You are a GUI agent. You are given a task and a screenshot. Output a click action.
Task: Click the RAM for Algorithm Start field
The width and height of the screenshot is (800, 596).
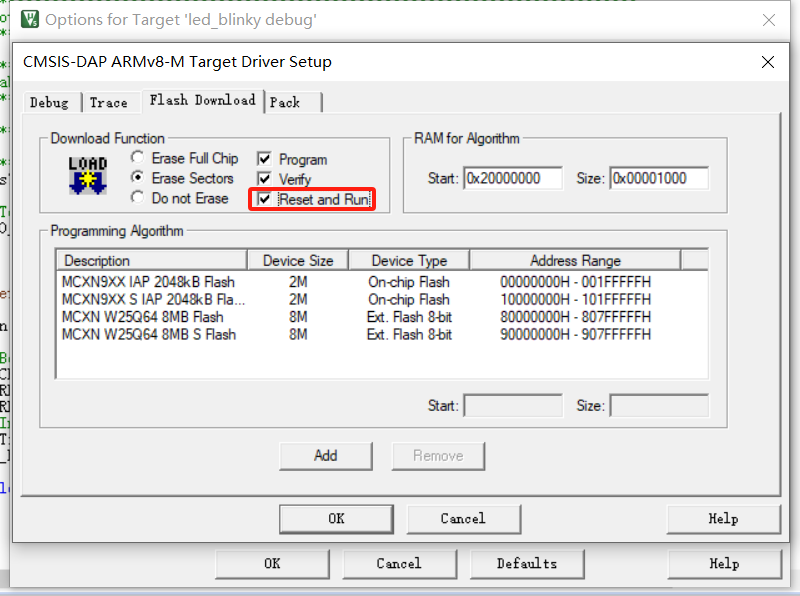tap(513, 178)
